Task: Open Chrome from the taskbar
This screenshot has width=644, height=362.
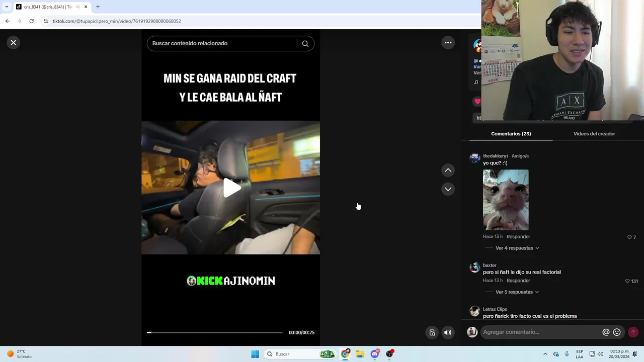Action: (345, 354)
